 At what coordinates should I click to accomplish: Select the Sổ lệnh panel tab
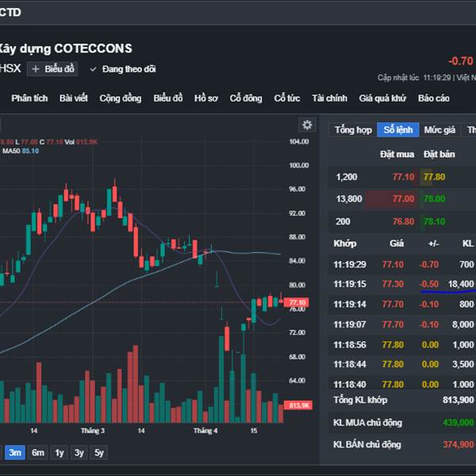click(x=397, y=130)
